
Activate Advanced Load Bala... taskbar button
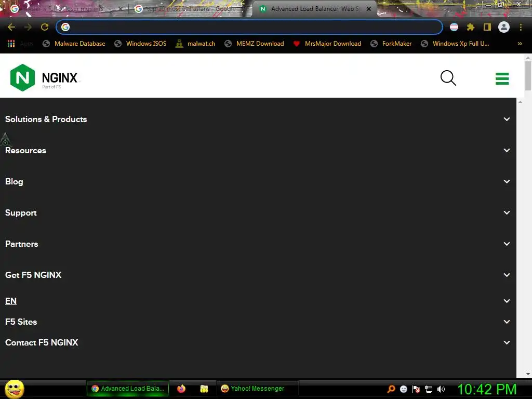128,389
